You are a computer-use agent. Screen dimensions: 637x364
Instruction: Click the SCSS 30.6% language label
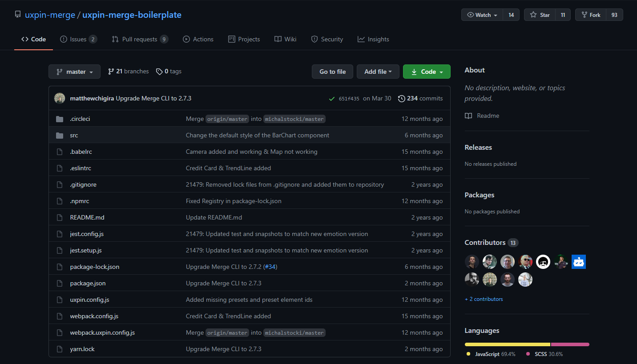pos(544,354)
